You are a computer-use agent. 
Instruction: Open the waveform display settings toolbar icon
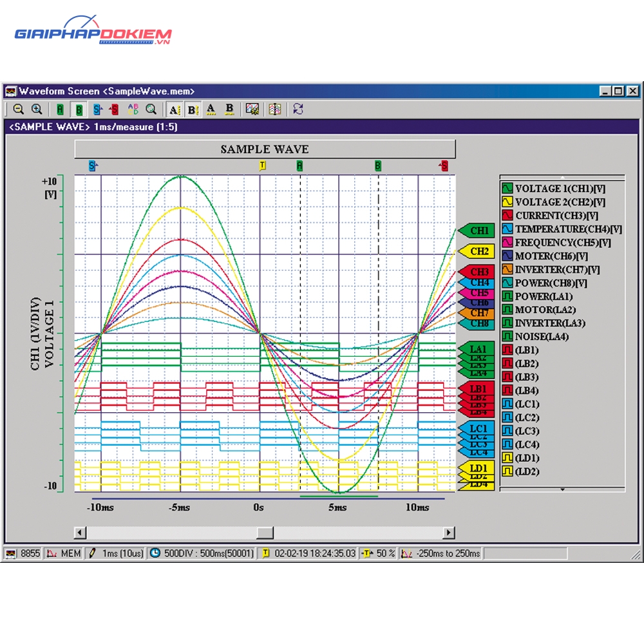point(252,109)
